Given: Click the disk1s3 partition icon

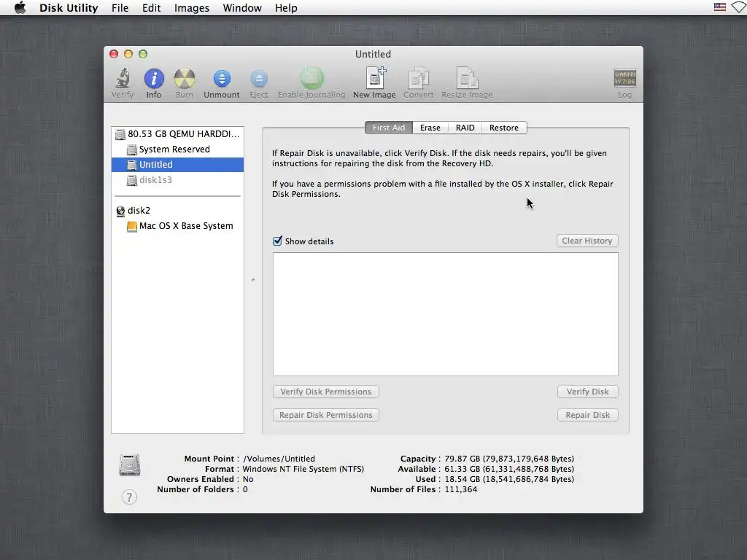Looking at the screenshot, I should [132, 181].
